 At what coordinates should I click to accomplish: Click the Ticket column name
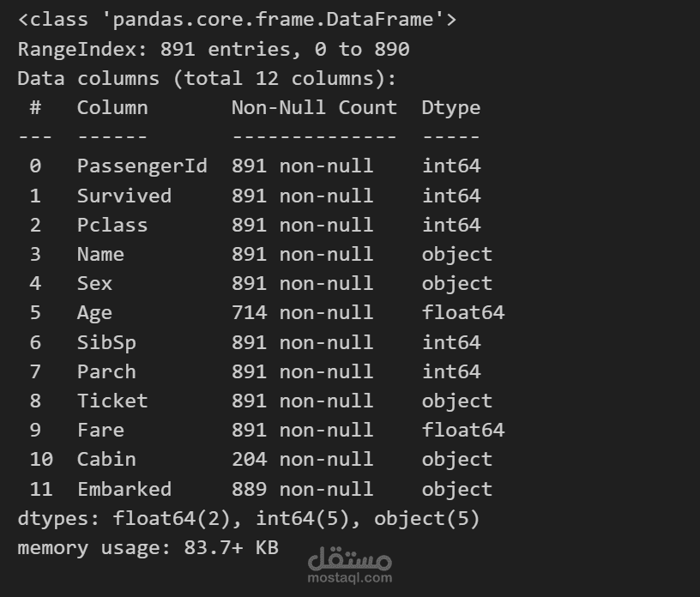pos(112,401)
